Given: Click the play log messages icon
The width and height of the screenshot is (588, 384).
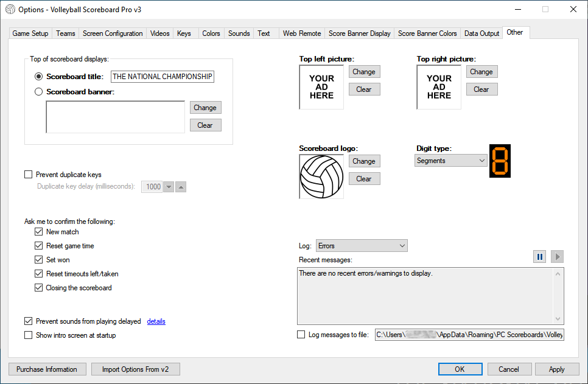Looking at the screenshot, I should 557,257.
